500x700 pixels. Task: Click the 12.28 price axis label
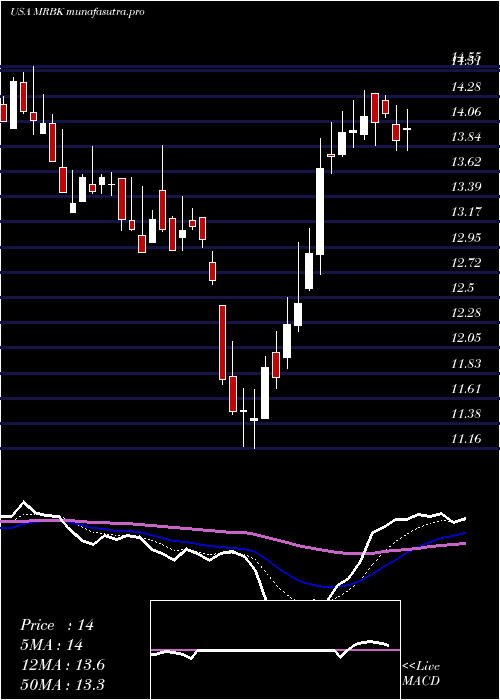(467, 312)
